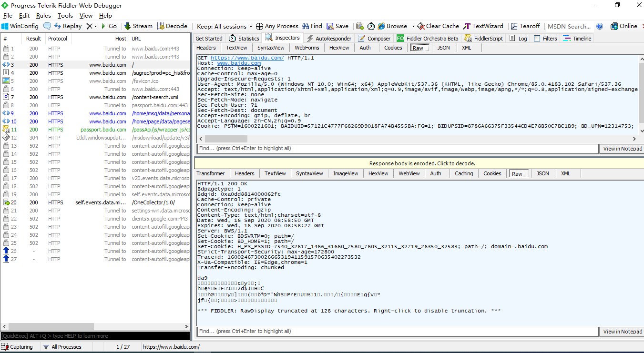Switch to the Get Started tab
644x353 pixels.
pyautogui.click(x=209, y=39)
